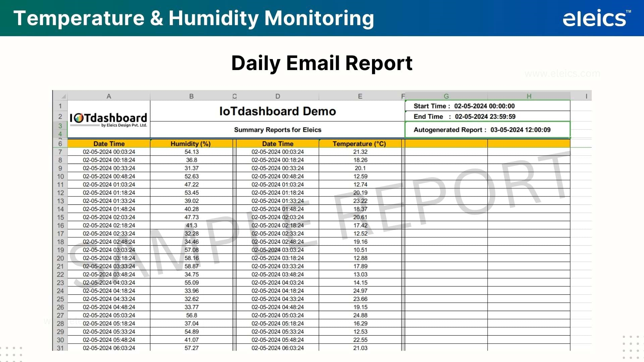Select row 31 header

[x=60, y=348]
